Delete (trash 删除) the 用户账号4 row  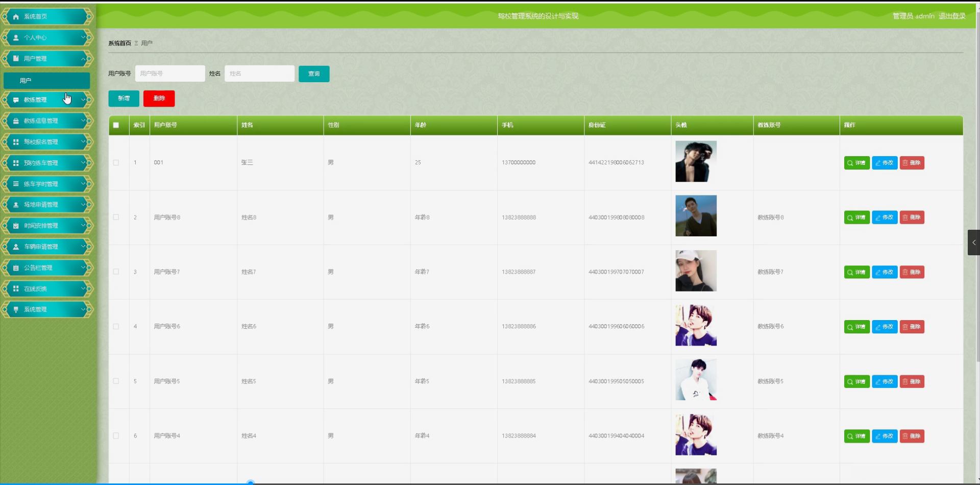point(912,436)
